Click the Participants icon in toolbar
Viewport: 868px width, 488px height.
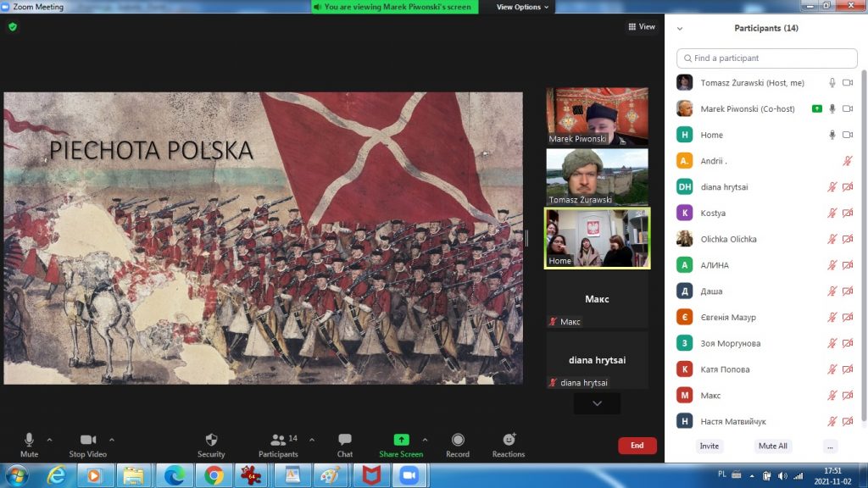[278, 440]
